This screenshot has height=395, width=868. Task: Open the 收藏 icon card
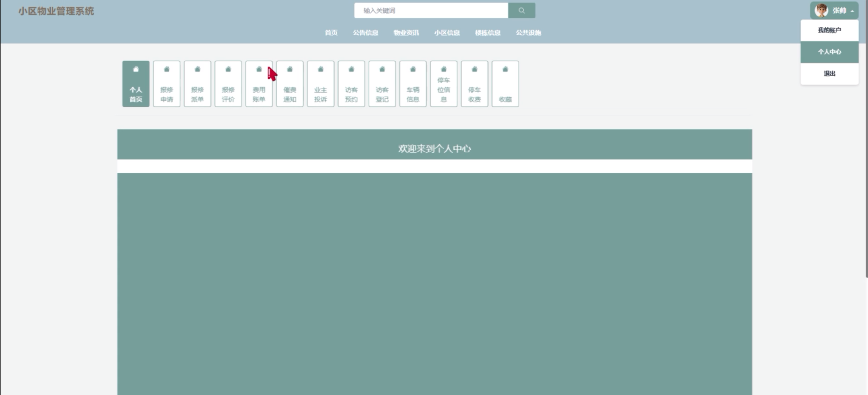click(x=505, y=84)
